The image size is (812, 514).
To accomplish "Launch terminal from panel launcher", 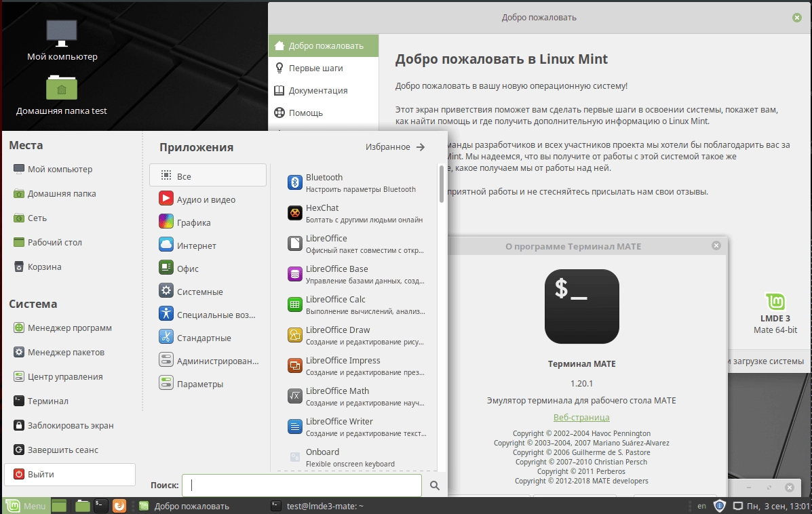I will [100, 506].
